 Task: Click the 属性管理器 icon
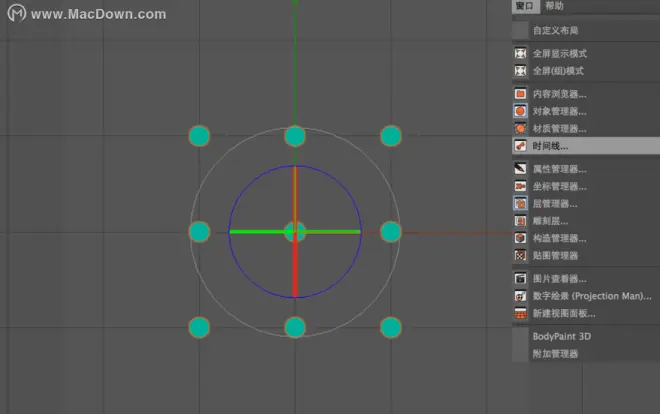(521, 169)
